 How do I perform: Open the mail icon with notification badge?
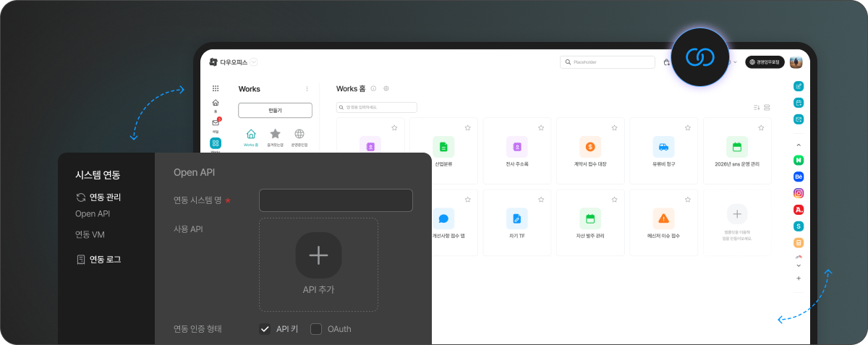coord(216,123)
